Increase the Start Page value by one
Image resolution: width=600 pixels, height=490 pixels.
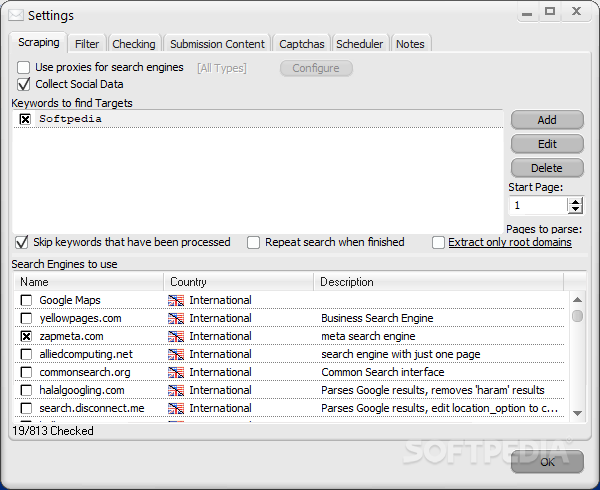click(575, 202)
